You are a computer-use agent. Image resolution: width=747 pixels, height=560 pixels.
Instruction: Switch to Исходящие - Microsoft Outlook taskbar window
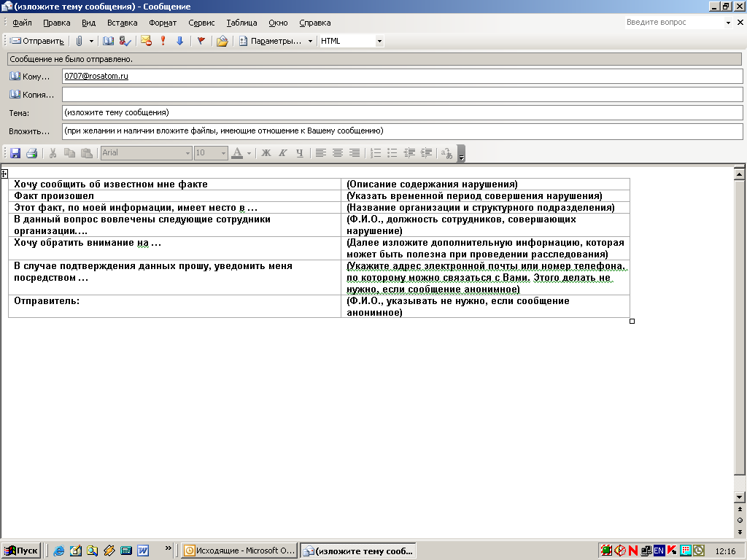(239, 551)
